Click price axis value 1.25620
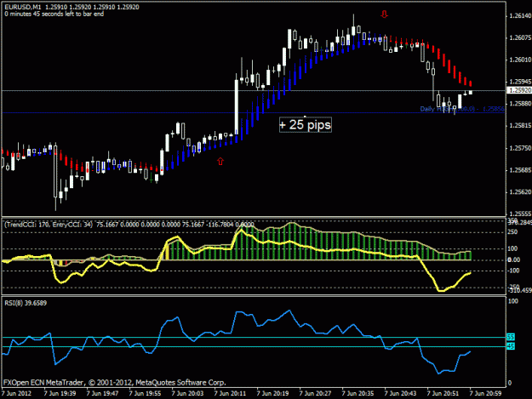 click(520, 192)
